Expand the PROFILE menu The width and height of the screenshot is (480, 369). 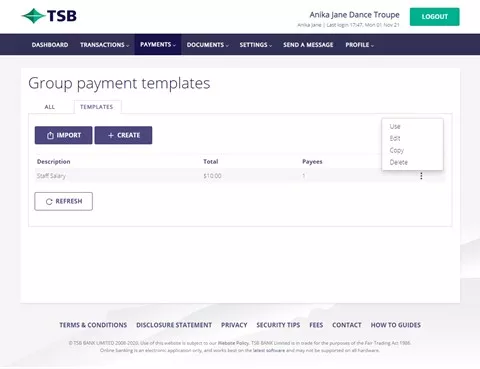359,45
